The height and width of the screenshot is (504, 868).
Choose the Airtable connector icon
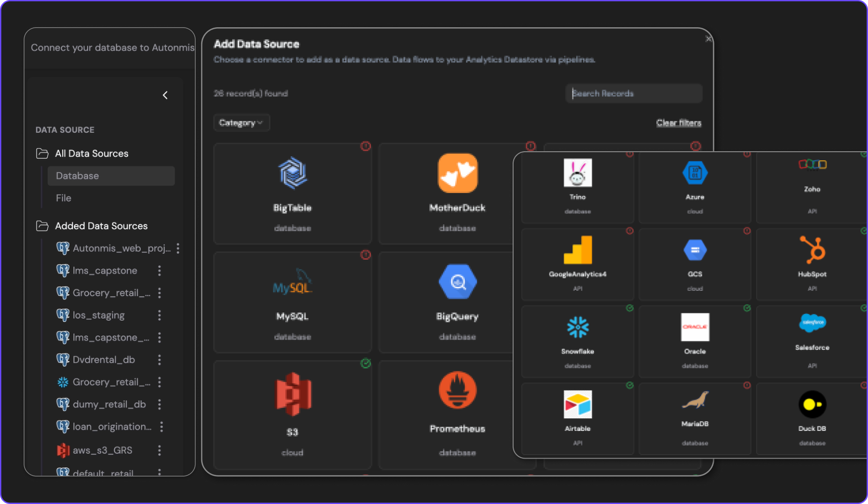(578, 404)
